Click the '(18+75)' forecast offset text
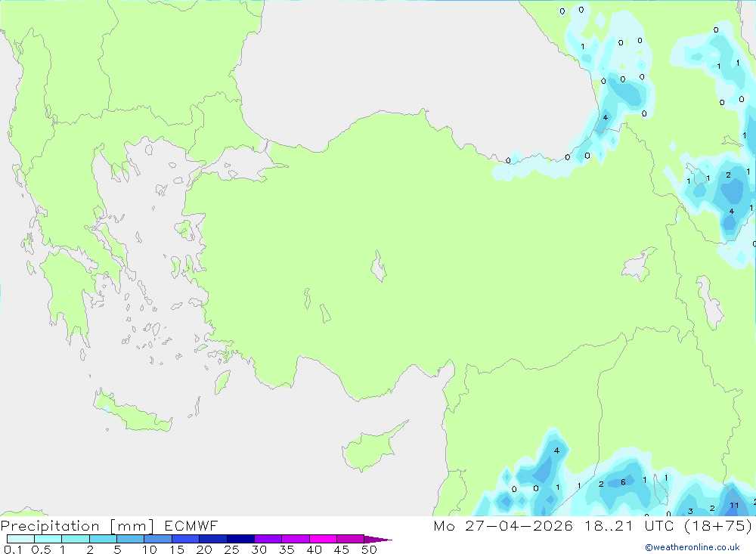This screenshot has width=756, height=554. click(718, 525)
